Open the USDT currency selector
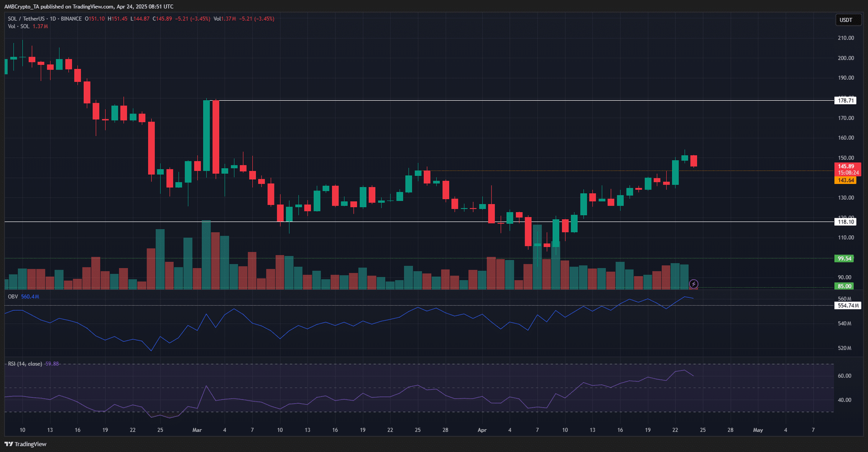Image resolution: width=868 pixels, height=452 pixels. point(846,20)
